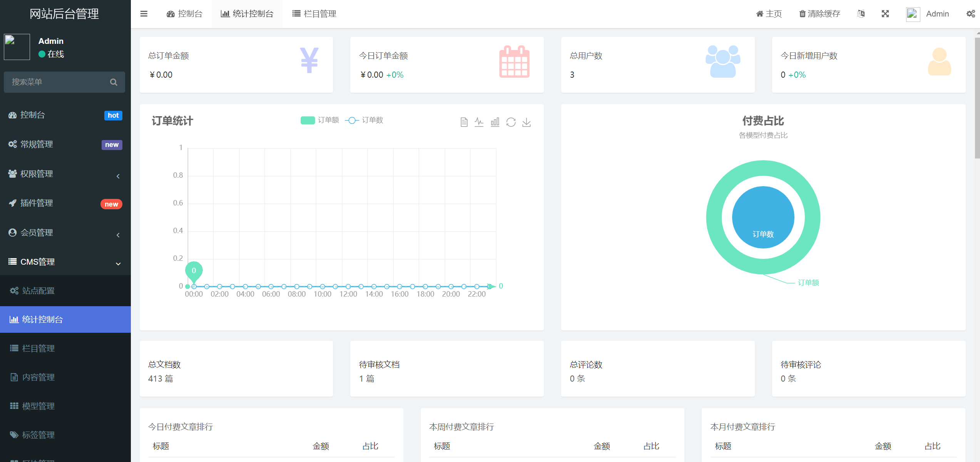Click the 本月付费文章排行 heading
980x462 pixels.
click(743, 427)
